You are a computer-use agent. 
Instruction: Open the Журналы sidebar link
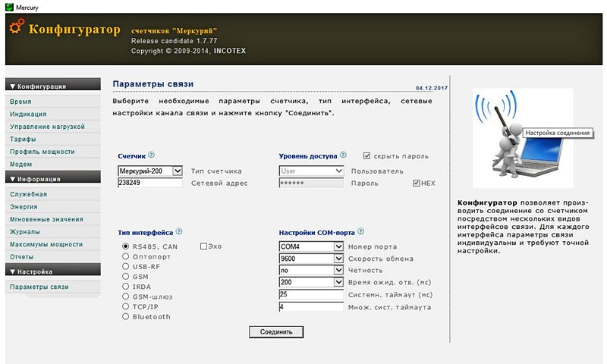(53, 232)
